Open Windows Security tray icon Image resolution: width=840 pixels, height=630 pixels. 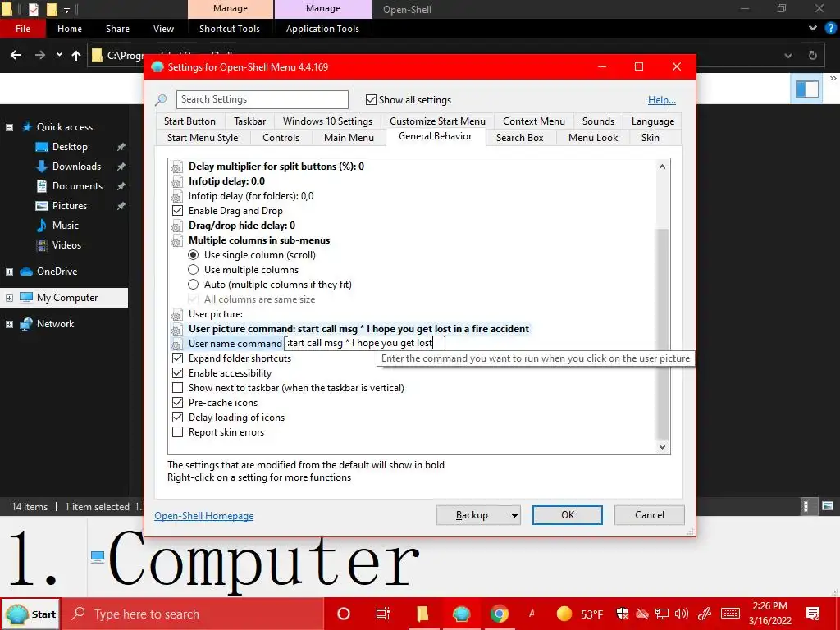click(x=622, y=614)
